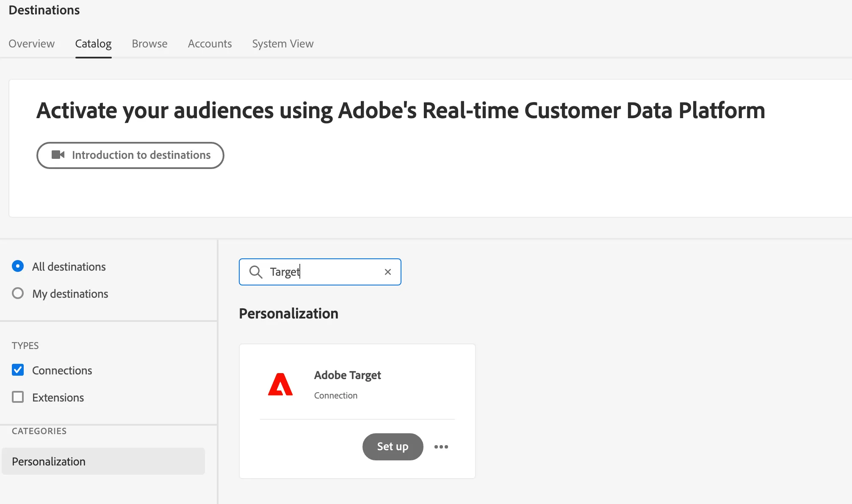The height and width of the screenshot is (504, 852).
Task: Click the Personalization section heading
Action: tap(288, 313)
